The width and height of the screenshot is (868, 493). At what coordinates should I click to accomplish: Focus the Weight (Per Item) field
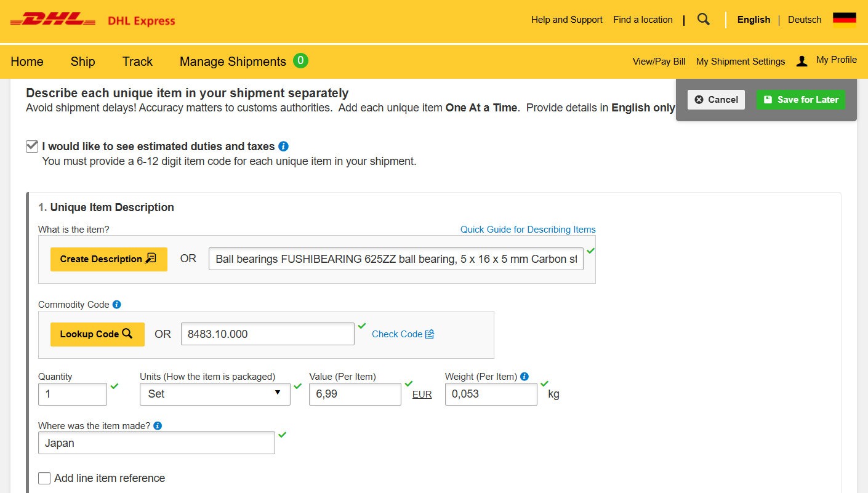491,394
